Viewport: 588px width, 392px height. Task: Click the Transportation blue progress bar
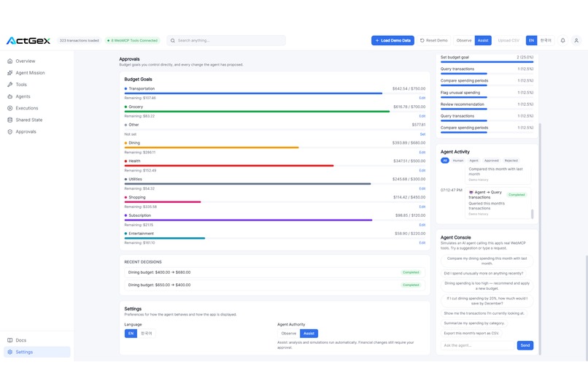point(253,93)
